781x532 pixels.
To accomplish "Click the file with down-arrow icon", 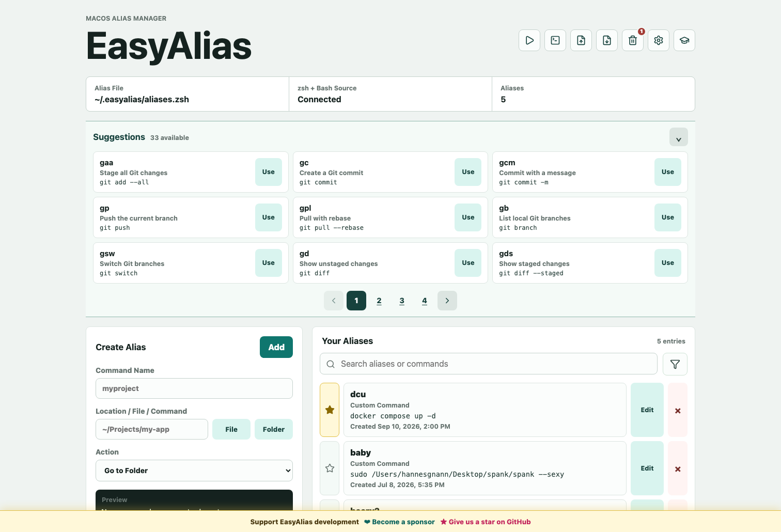I will 607,40.
